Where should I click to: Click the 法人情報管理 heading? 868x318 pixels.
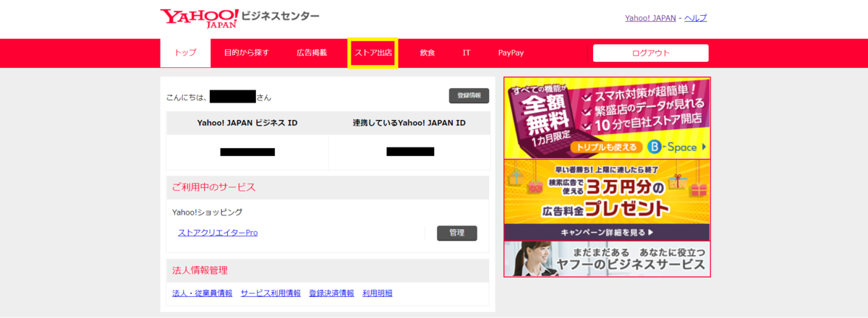[200, 270]
